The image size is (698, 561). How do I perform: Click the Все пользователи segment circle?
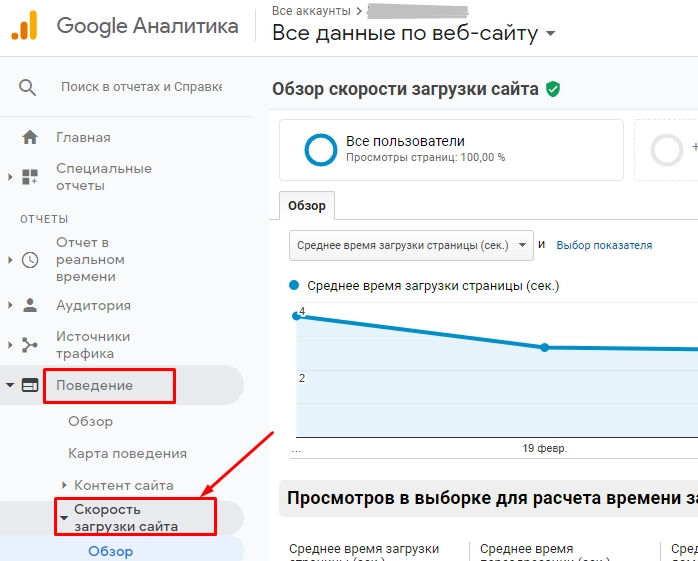(321, 150)
